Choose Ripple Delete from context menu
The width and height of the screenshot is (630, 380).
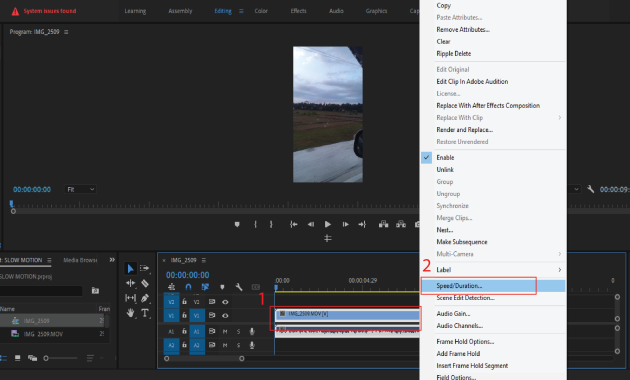click(x=454, y=53)
